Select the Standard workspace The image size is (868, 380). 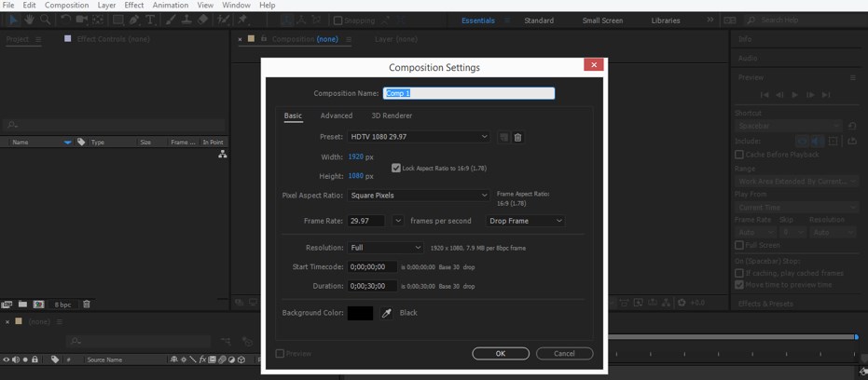[539, 20]
